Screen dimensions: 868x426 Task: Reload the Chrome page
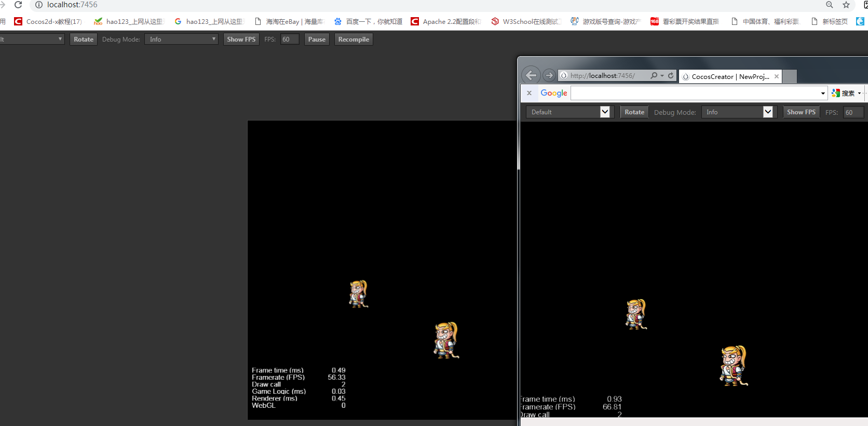pos(18,5)
